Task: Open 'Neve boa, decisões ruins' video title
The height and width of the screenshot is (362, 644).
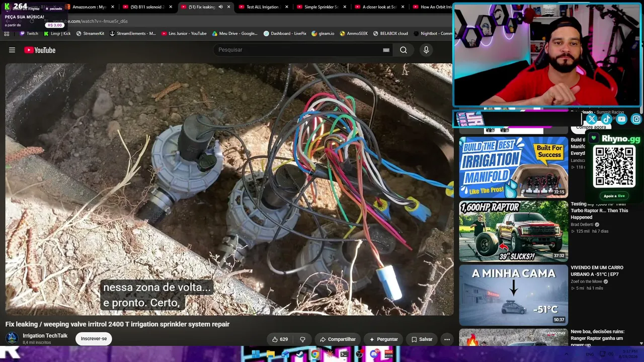Action: 598,338
